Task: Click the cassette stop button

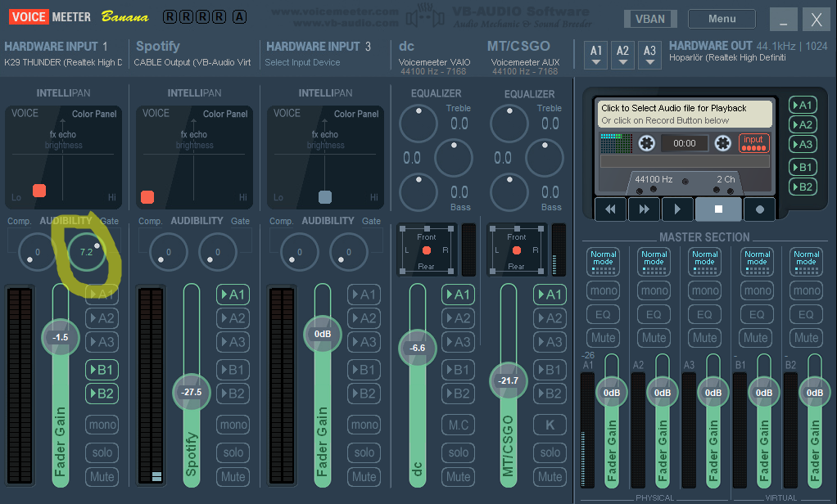Action: click(x=718, y=209)
